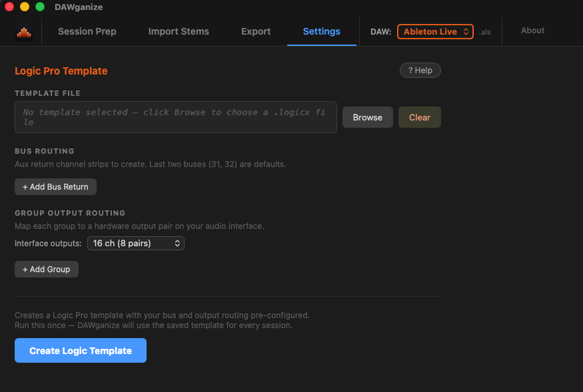Add a new bus return
Image resolution: width=583 pixels, height=392 pixels.
pos(55,186)
